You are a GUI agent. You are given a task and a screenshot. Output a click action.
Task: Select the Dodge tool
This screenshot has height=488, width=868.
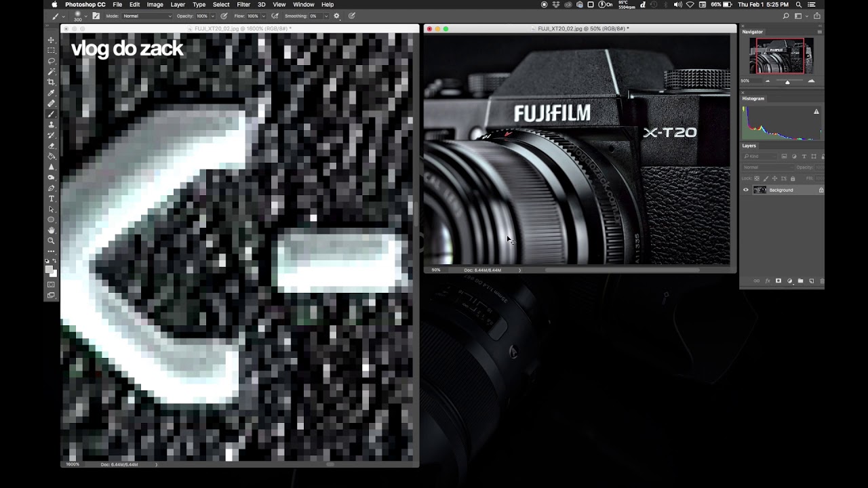pos(51,178)
